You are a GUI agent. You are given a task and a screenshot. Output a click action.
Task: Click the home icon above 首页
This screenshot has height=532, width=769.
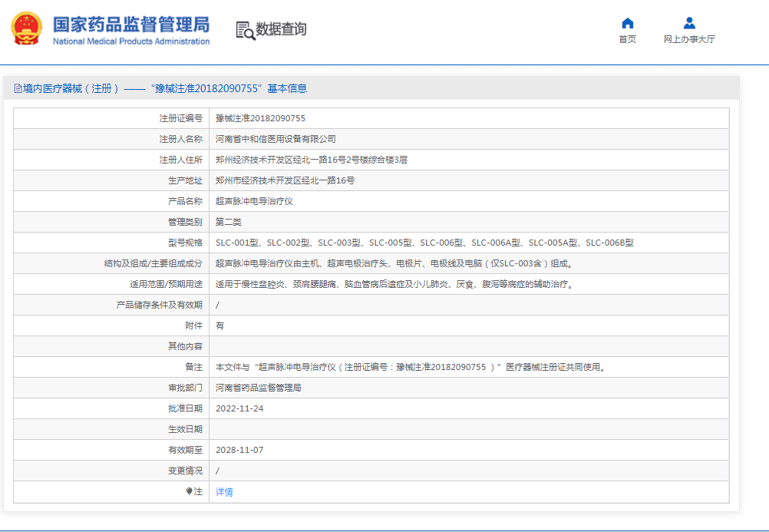[x=627, y=24]
